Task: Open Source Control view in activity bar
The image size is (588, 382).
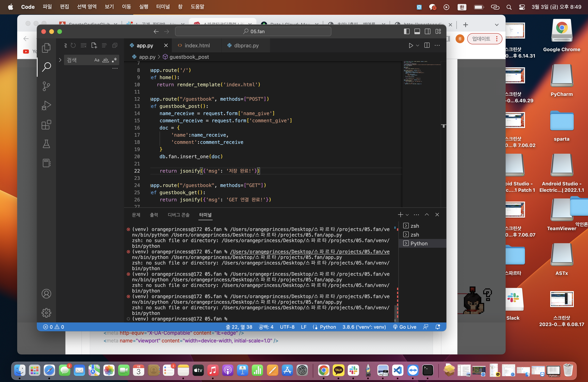Action: [46, 86]
